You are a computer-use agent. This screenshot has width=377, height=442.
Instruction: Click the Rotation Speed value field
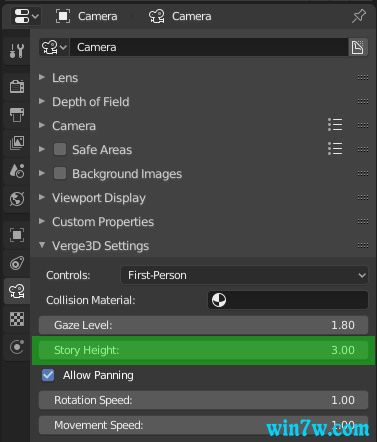pyautogui.click(x=203, y=400)
